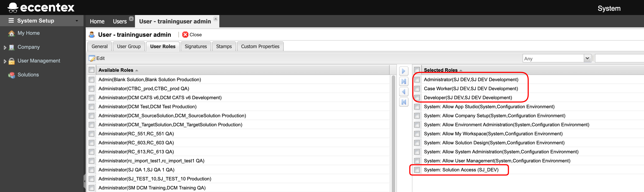Open the Signatures tab
The width and height of the screenshot is (644, 192).
(x=196, y=46)
